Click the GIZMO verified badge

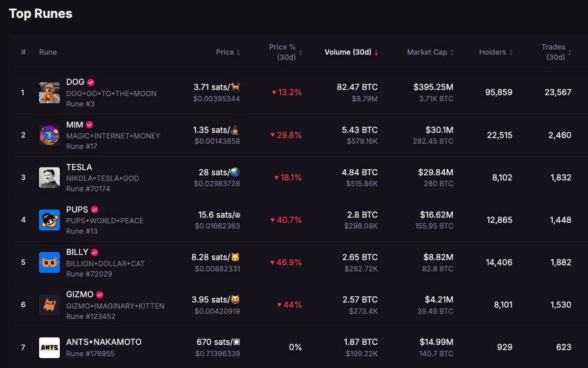100,294
